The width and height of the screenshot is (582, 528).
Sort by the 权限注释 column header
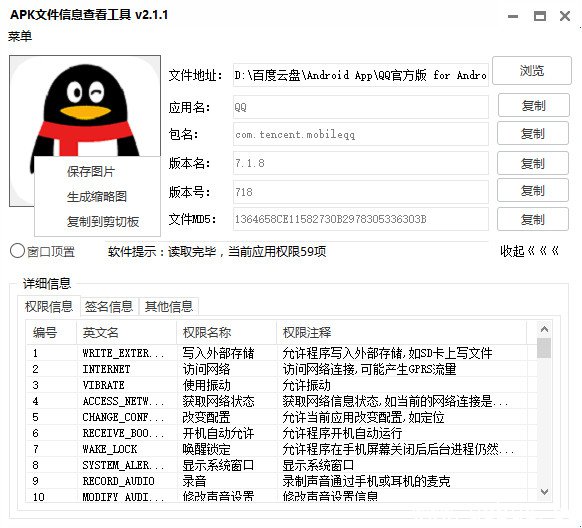pyautogui.click(x=402, y=332)
